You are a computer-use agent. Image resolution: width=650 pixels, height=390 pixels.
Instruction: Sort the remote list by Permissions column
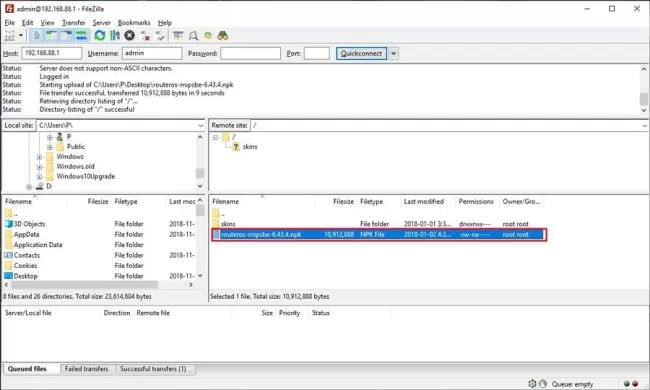pos(477,201)
